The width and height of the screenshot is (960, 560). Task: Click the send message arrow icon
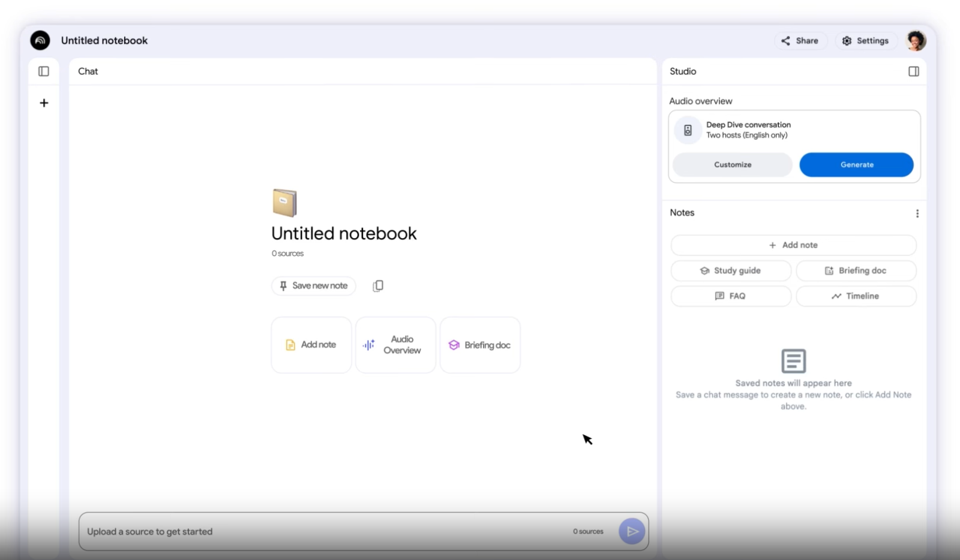click(x=631, y=531)
